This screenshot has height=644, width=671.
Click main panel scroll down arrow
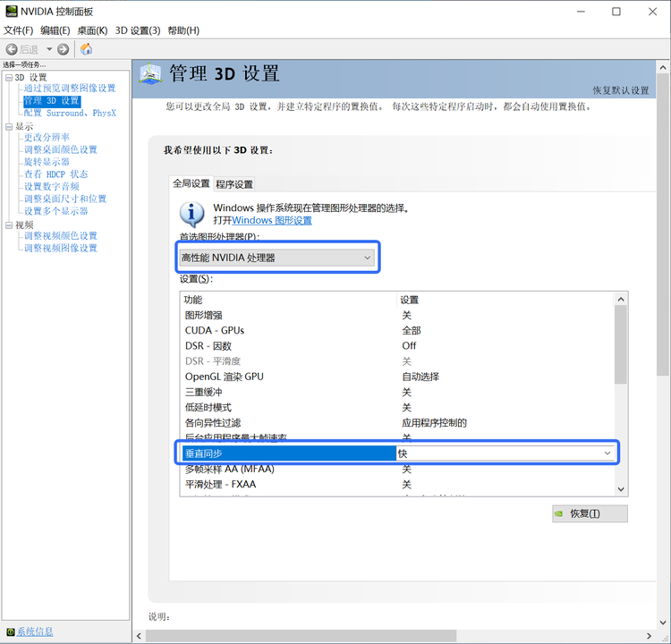pyautogui.click(x=663, y=623)
